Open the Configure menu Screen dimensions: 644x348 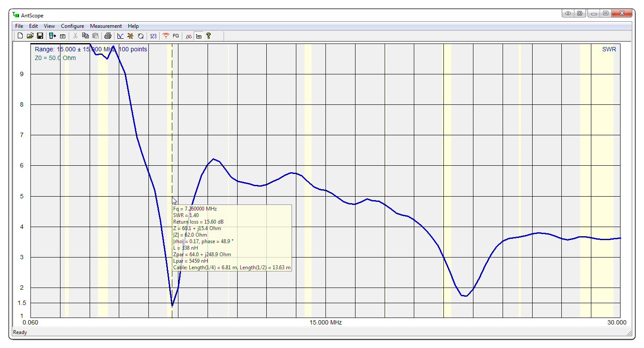click(72, 26)
